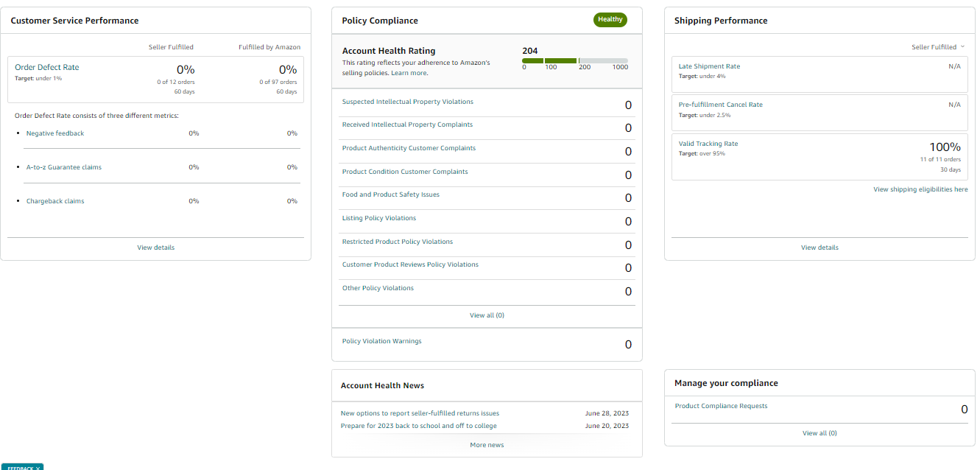Click the June 28, 2023 news date
The height and width of the screenshot is (470, 980).
(x=607, y=413)
